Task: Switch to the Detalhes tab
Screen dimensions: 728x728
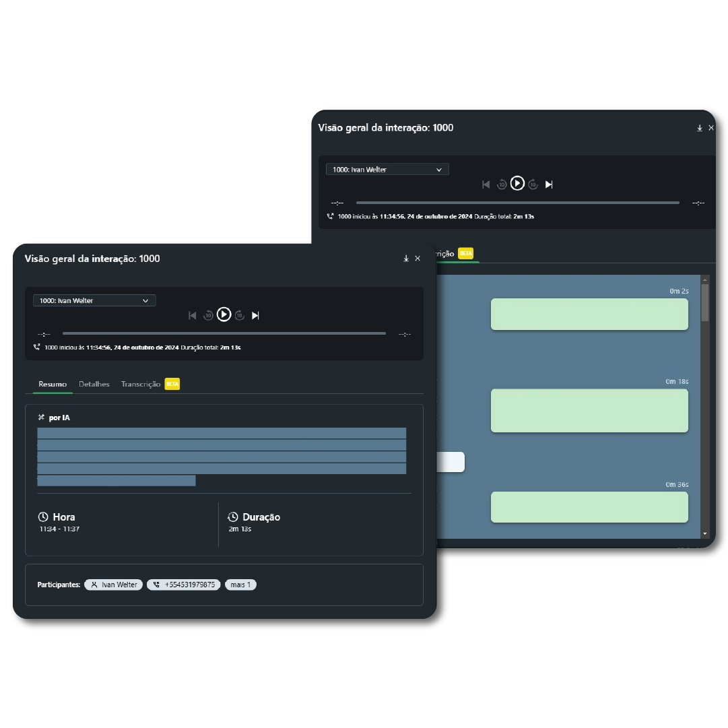Action: point(94,384)
